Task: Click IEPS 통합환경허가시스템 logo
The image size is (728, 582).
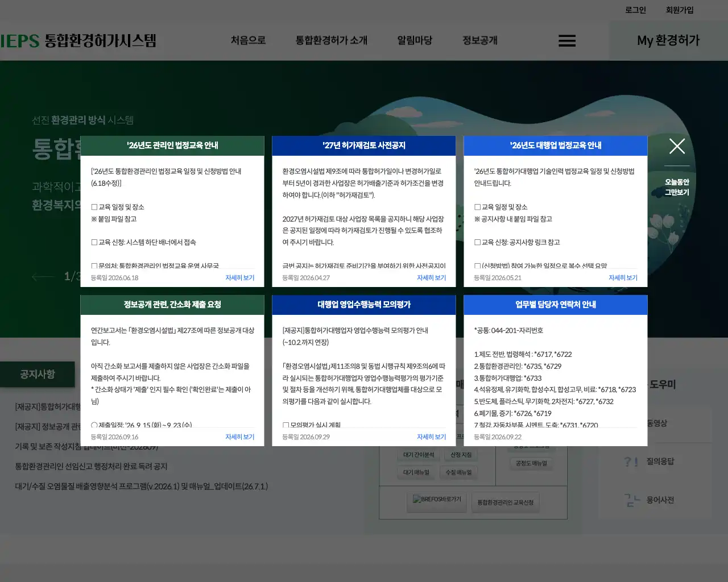Action: [x=78, y=41]
